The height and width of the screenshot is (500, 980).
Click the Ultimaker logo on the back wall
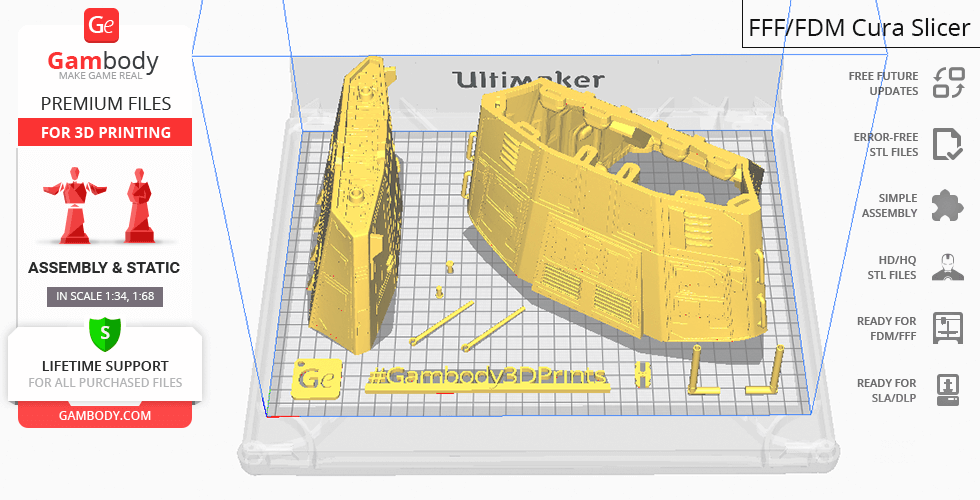click(x=528, y=80)
